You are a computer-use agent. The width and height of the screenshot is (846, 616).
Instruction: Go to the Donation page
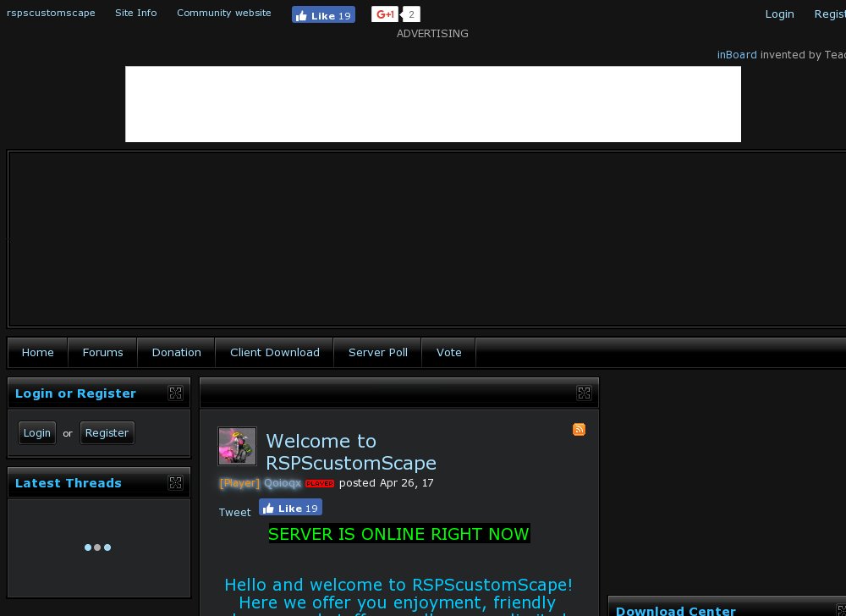176,352
